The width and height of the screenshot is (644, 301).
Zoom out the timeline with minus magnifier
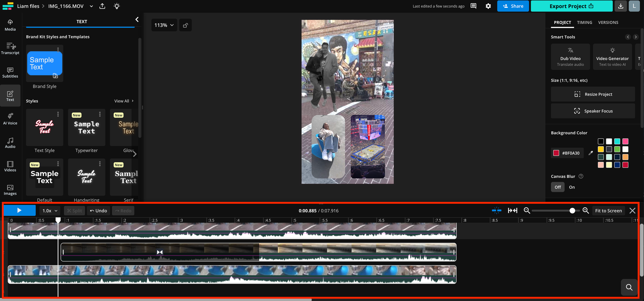click(527, 210)
